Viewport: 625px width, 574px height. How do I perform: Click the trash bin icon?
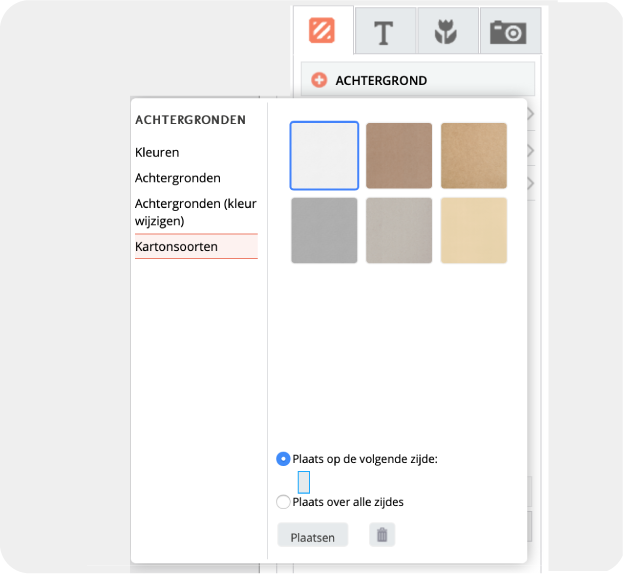tap(381, 535)
